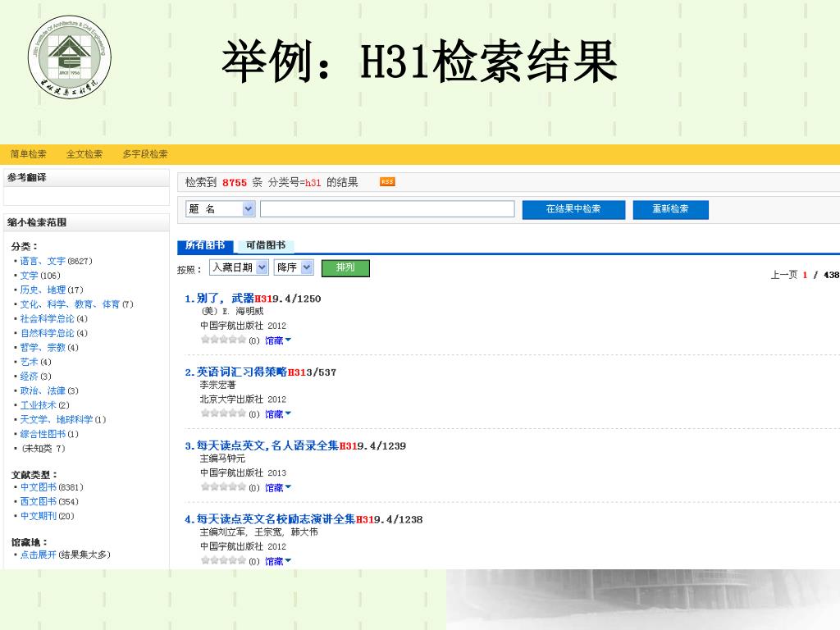Filter by category 社会科学总论
Image resolution: width=840 pixels, height=630 pixels.
(x=47, y=319)
